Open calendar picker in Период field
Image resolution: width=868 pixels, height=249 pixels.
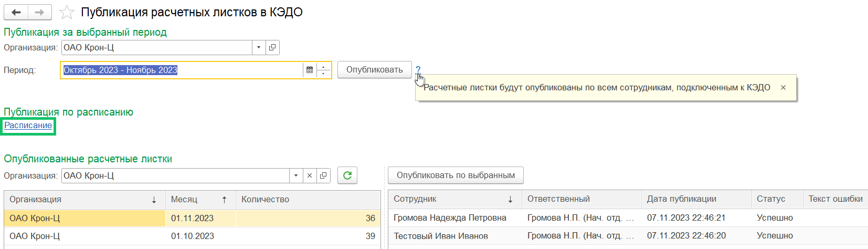click(310, 70)
